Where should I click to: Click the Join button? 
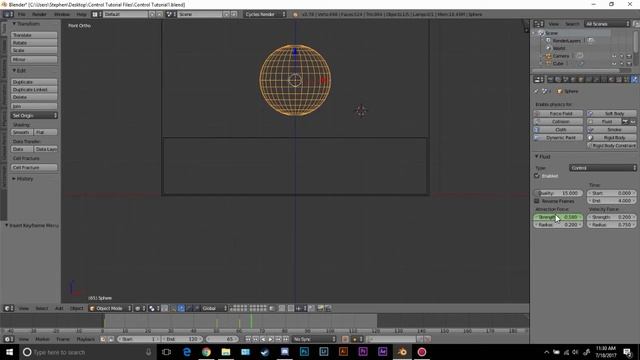pyautogui.click(x=34, y=106)
